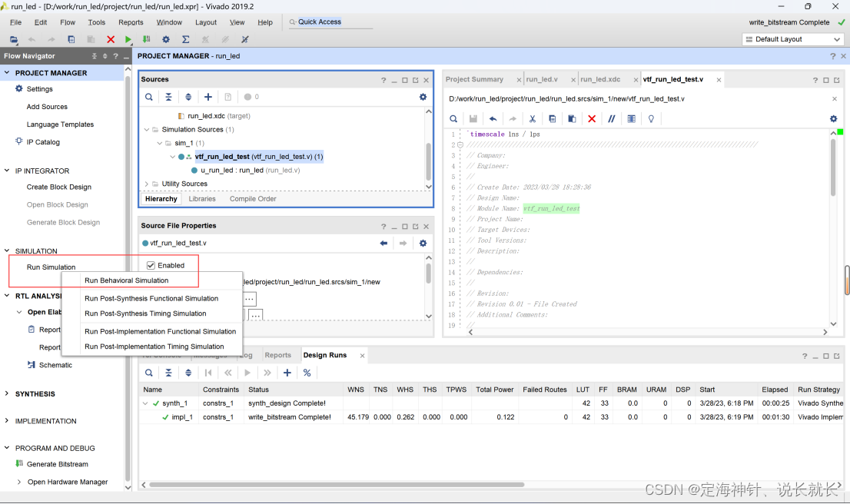Screen dimensions: 850x504
Task: Switch to the Project Summary tab
Action: (x=474, y=79)
